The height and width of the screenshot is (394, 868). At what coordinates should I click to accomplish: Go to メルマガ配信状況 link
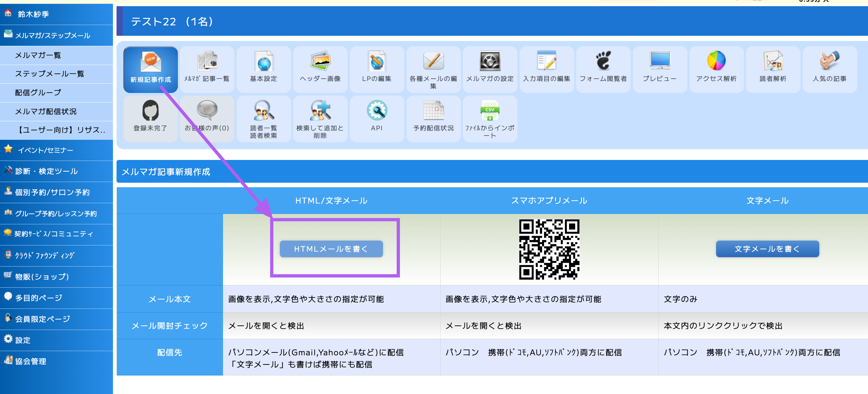pyautogui.click(x=46, y=111)
